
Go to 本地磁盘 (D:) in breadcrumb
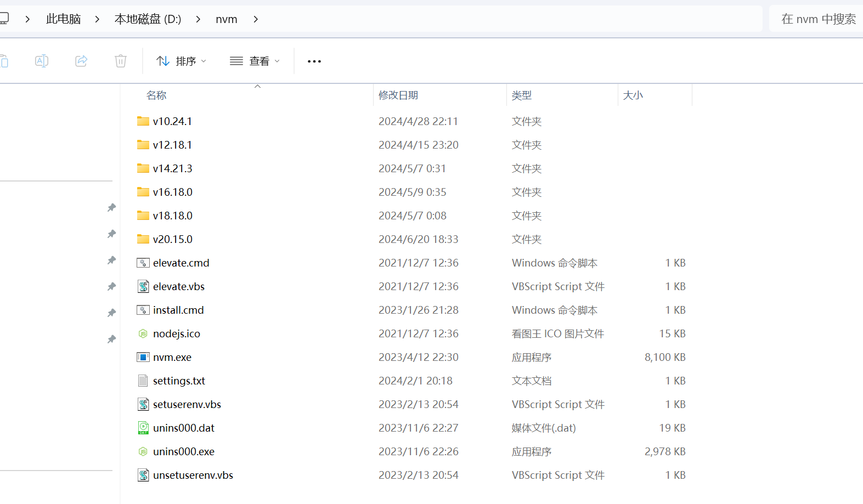[148, 19]
